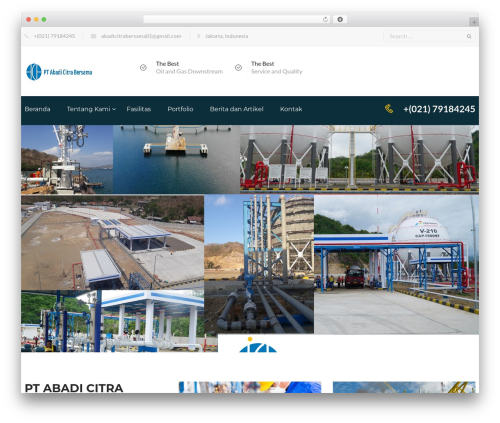Click the browser reload icon

325,19
